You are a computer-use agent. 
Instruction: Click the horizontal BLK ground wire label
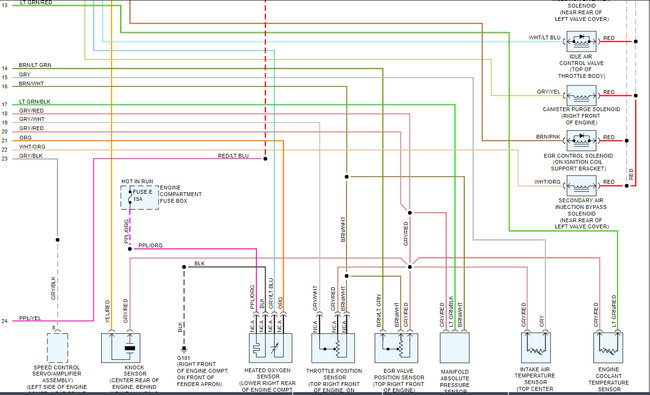click(199, 264)
